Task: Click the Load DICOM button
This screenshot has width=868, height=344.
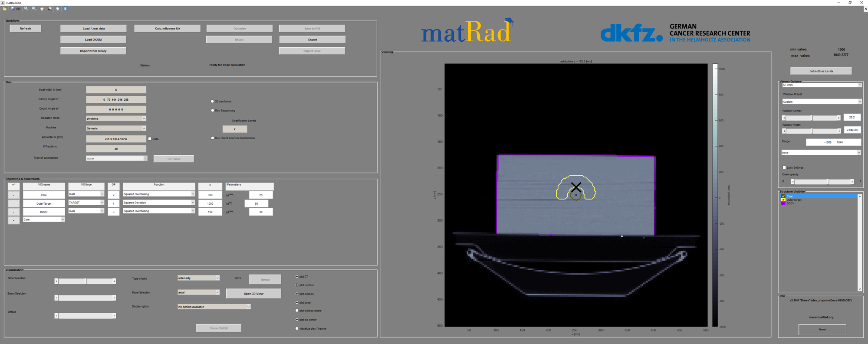Action: click(x=93, y=39)
